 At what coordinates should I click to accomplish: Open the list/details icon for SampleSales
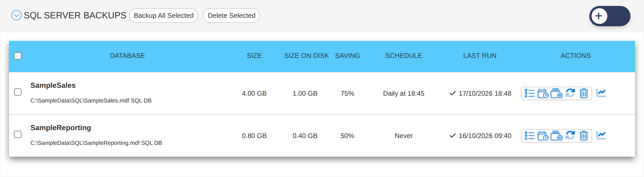(529, 93)
